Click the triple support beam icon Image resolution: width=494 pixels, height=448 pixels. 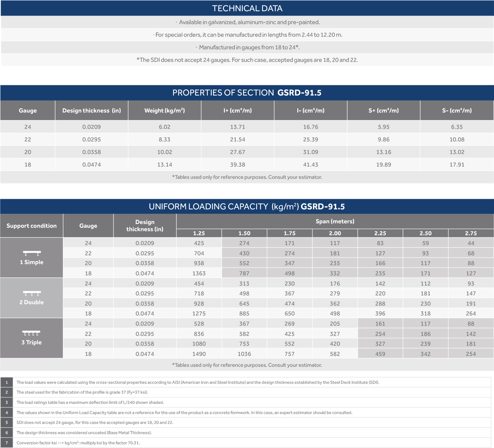31,333
